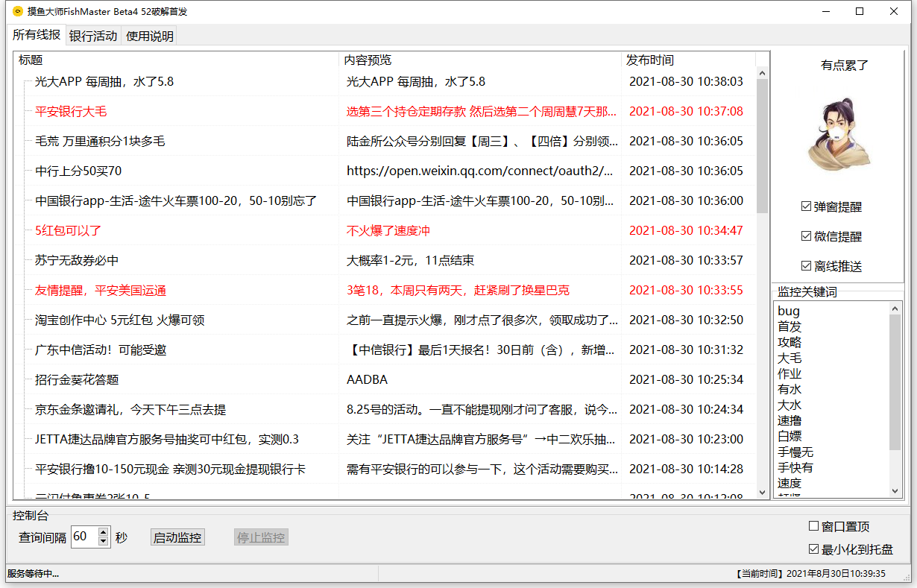This screenshot has width=917, height=588.
Task: Select the 平安银行大毛 red entry
Action: 71,111
